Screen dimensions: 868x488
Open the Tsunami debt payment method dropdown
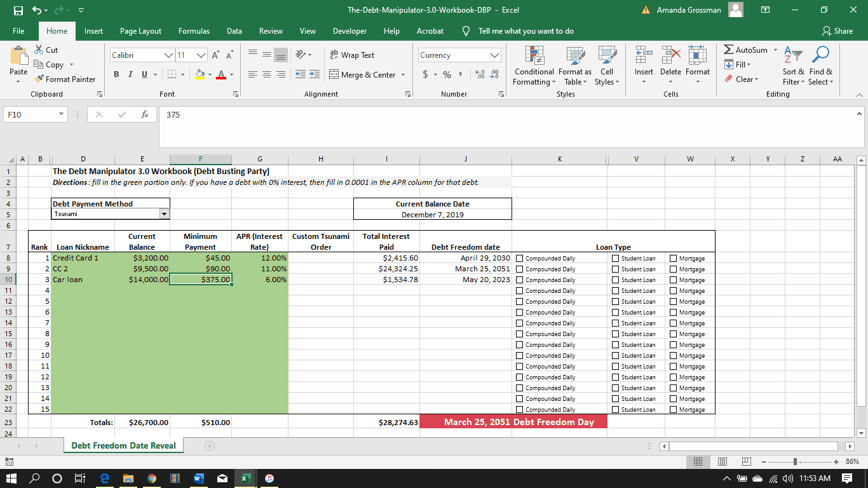[165, 215]
